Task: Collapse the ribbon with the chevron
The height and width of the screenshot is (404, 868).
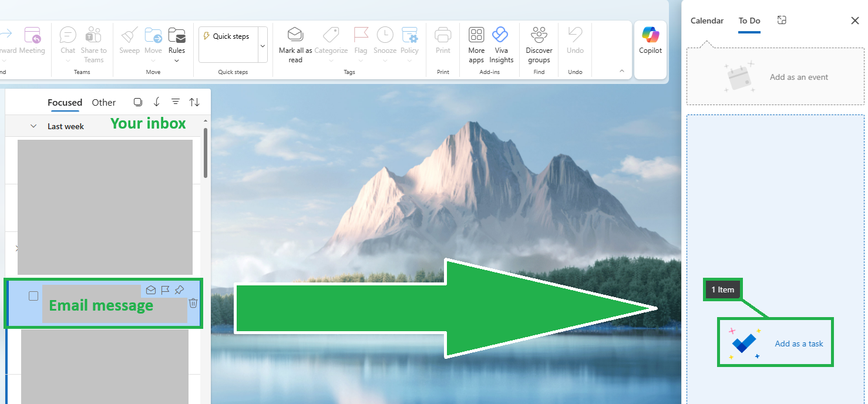Action: (x=622, y=71)
